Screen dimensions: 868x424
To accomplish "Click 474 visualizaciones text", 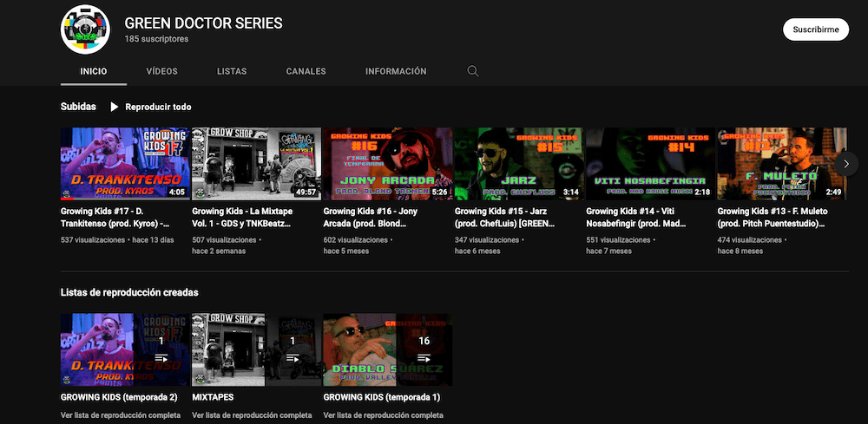I will tap(750, 240).
